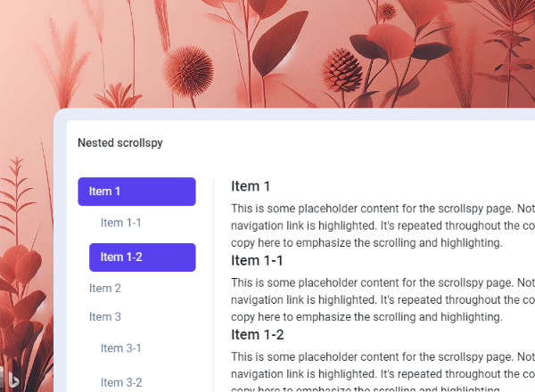Click the Nested scrollspy card title
The width and height of the screenshot is (535, 392).
[120, 143]
